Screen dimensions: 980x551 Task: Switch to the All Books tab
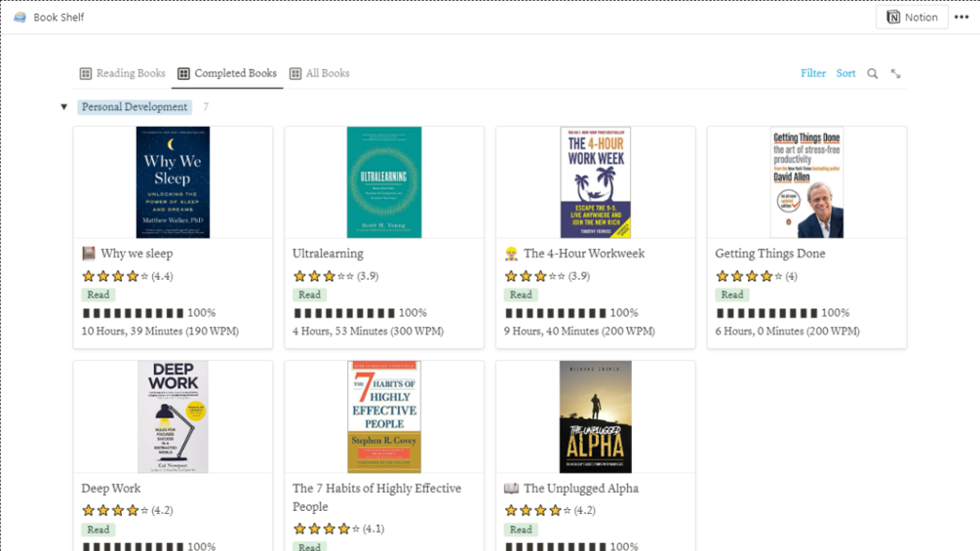pyautogui.click(x=328, y=73)
